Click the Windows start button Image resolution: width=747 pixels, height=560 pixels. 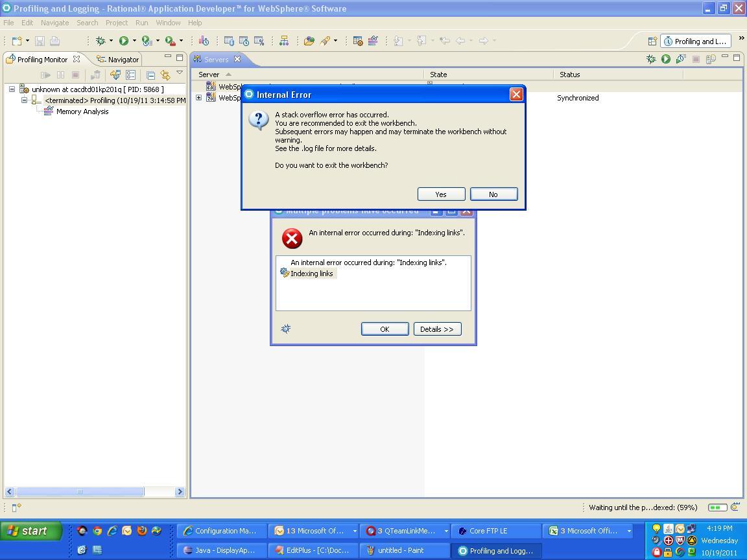[x=31, y=530]
